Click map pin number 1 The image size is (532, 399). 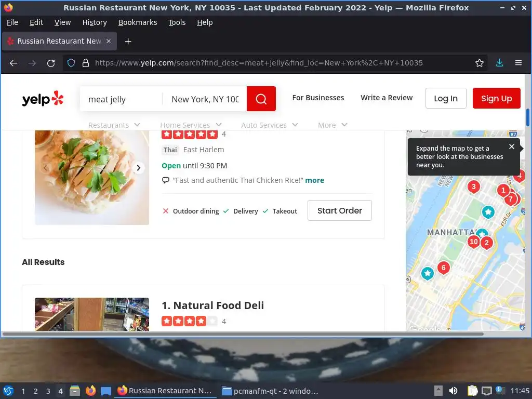coord(503,190)
